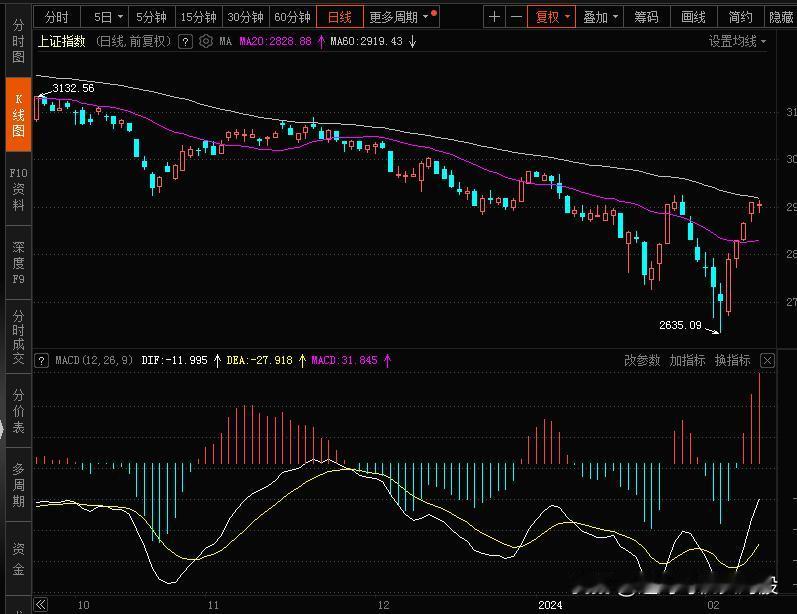797x614 pixels.
Task: Open the 资金 sidebar tab
Action: coord(18,559)
